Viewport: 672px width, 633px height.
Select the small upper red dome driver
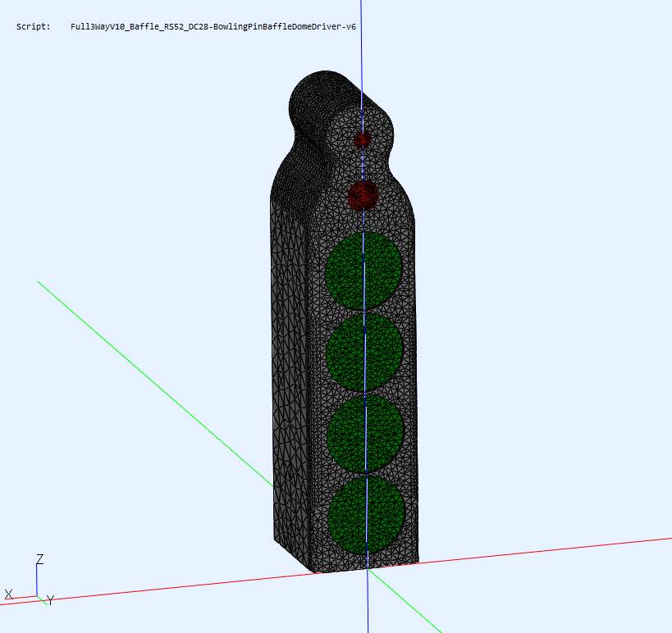(x=362, y=139)
